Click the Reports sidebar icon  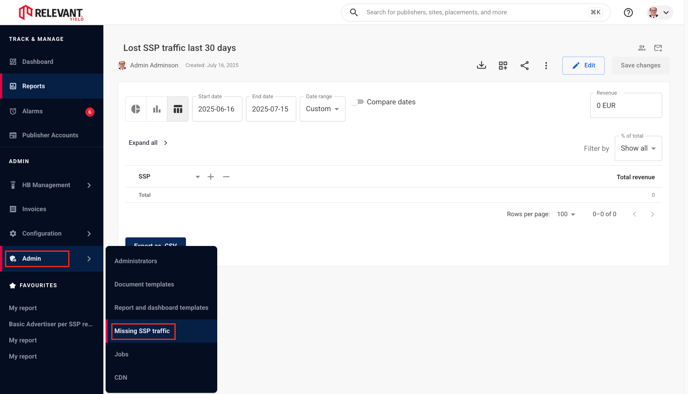[x=13, y=86]
